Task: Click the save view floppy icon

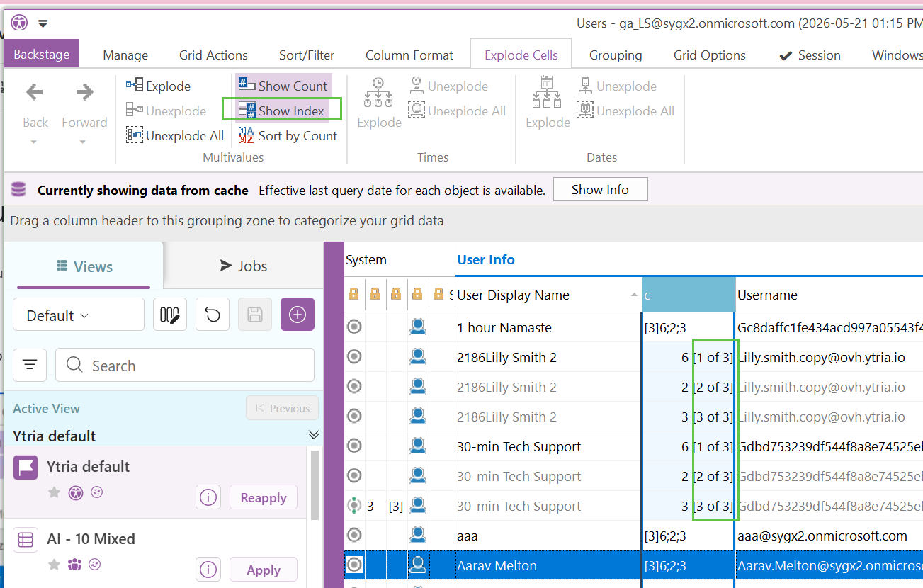Action: pos(255,315)
